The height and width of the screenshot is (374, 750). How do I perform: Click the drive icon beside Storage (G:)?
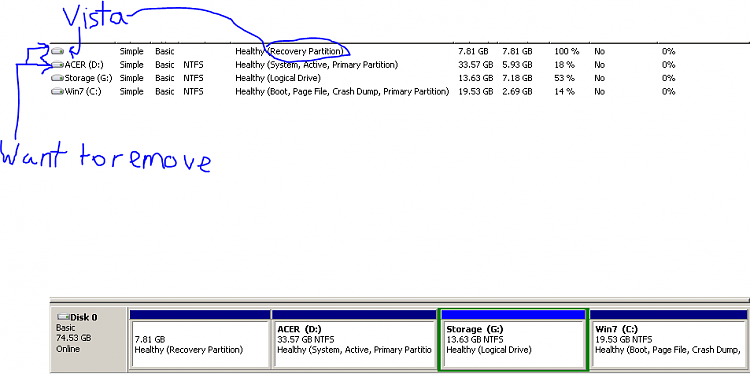pyautogui.click(x=57, y=77)
